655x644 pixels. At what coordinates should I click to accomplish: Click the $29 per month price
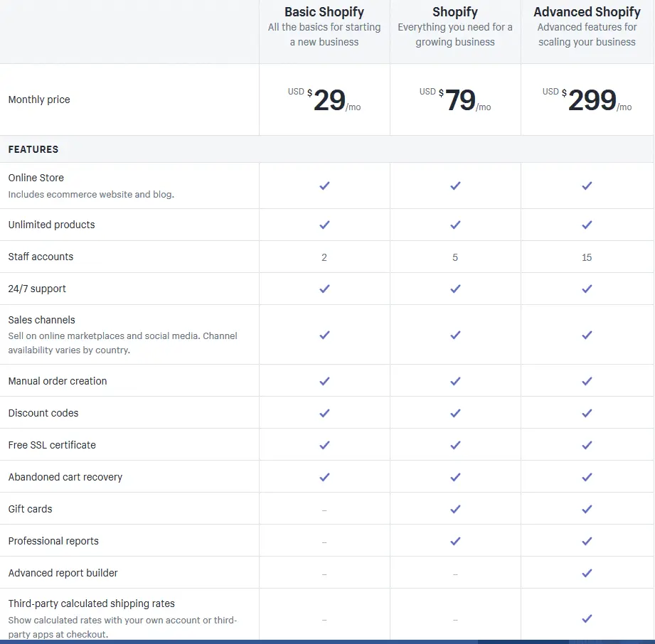coord(324,100)
